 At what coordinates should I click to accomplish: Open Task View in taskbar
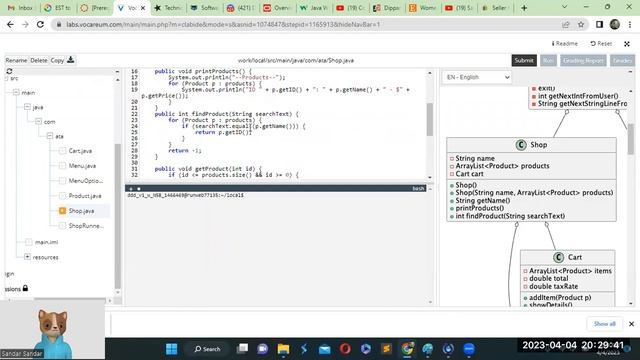pos(242,349)
